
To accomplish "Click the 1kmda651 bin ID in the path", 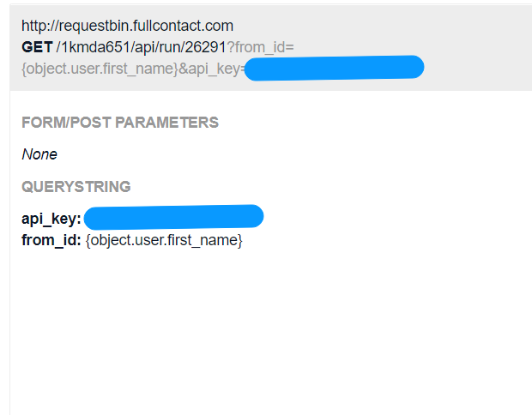I will click(x=96, y=47).
